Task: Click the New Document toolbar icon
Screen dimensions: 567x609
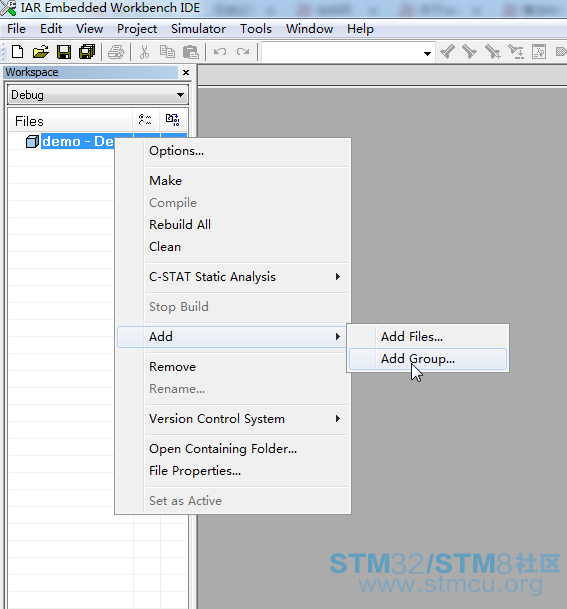Action: point(17,52)
